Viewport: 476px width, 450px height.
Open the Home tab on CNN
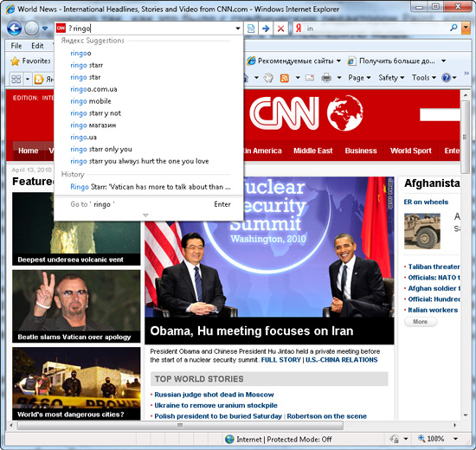pyautogui.click(x=29, y=151)
